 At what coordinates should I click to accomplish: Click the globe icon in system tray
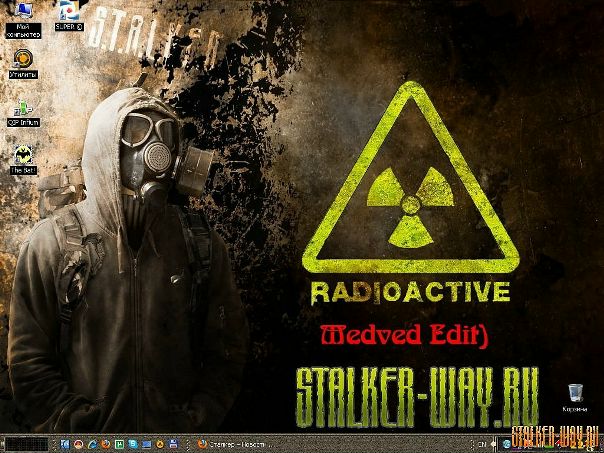coord(507,444)
